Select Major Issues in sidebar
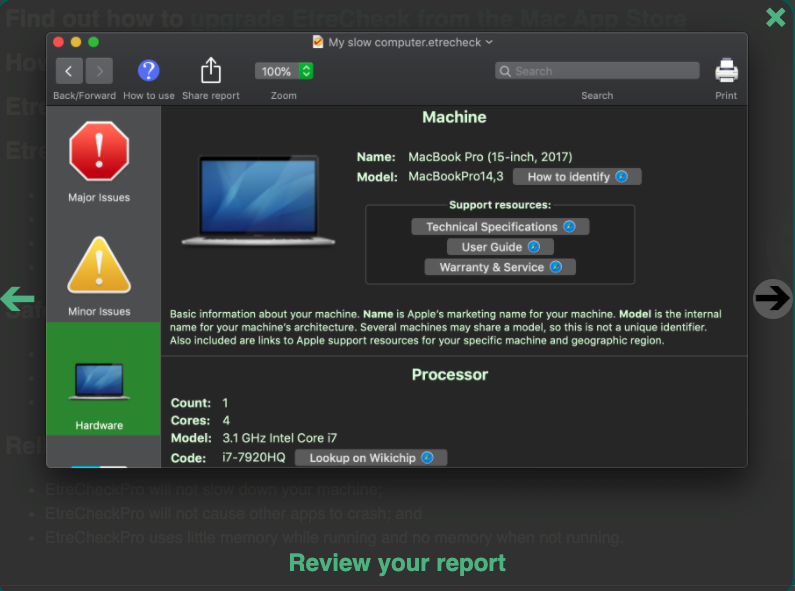Viewport: 795px width, 591px height. [x=99, y=162]
